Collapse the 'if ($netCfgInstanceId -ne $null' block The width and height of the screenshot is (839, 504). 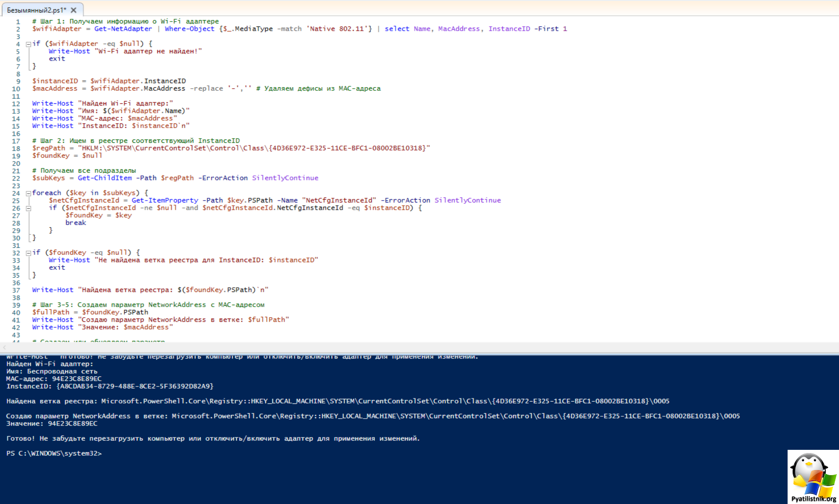click(28, 208)
